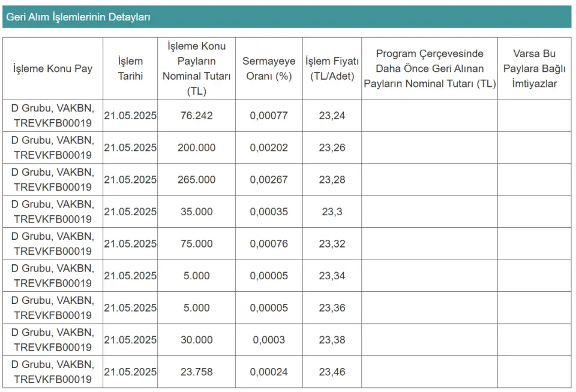
Task: Select the ratio cell 0,00076
Action: pyautogui.click(x=269, y=244)
